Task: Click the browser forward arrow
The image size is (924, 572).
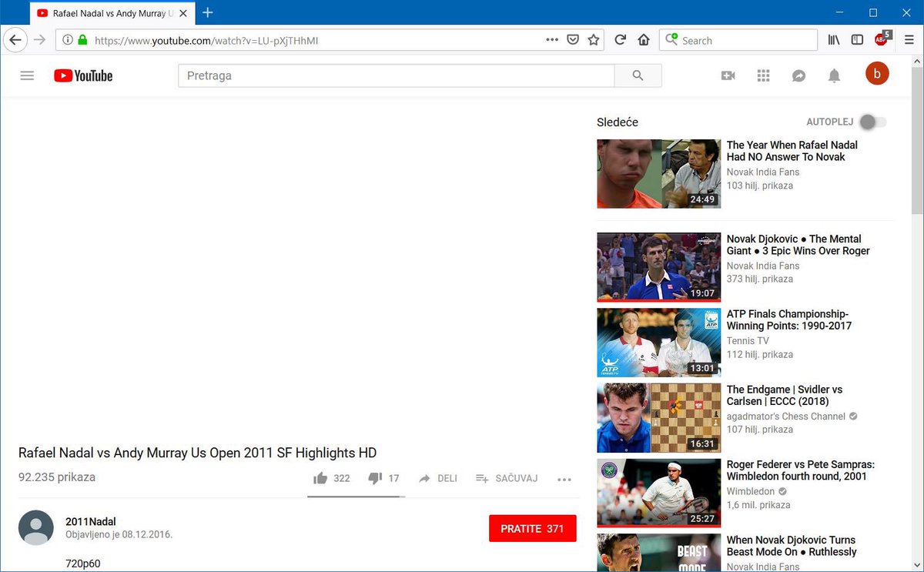Action: 40,40
